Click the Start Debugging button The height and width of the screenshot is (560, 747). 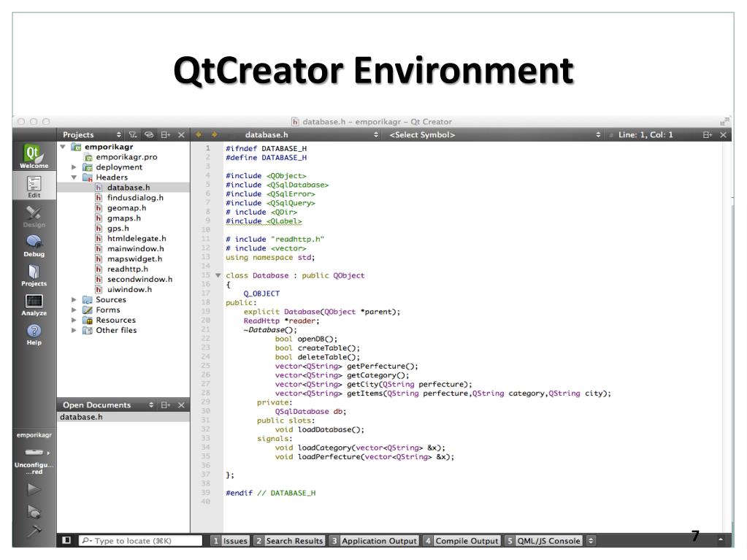click(34, 511)
